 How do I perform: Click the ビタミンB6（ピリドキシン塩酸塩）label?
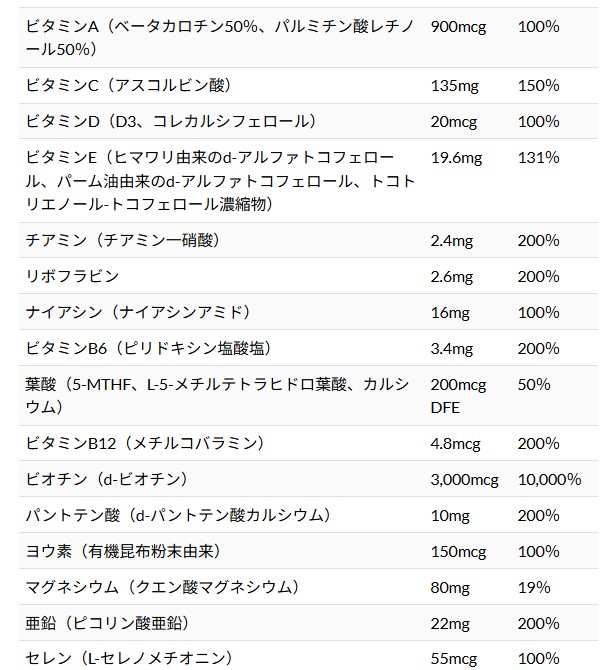(149, 348)
